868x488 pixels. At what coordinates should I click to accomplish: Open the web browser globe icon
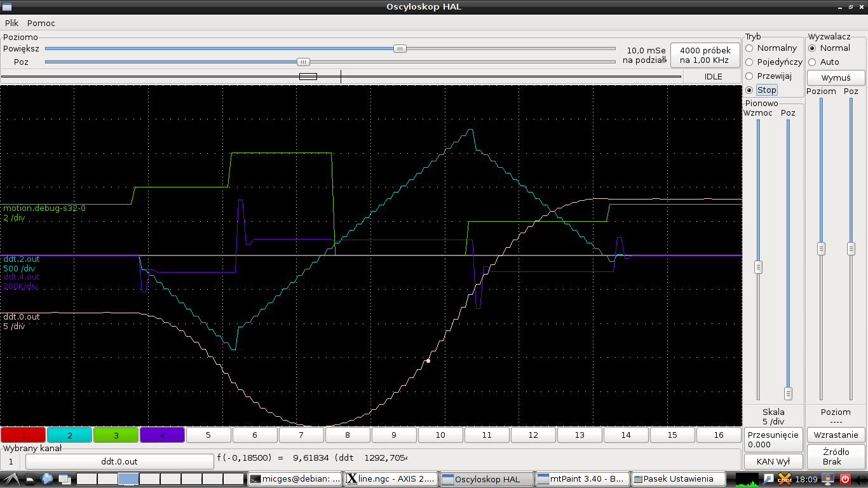[47, 479]
